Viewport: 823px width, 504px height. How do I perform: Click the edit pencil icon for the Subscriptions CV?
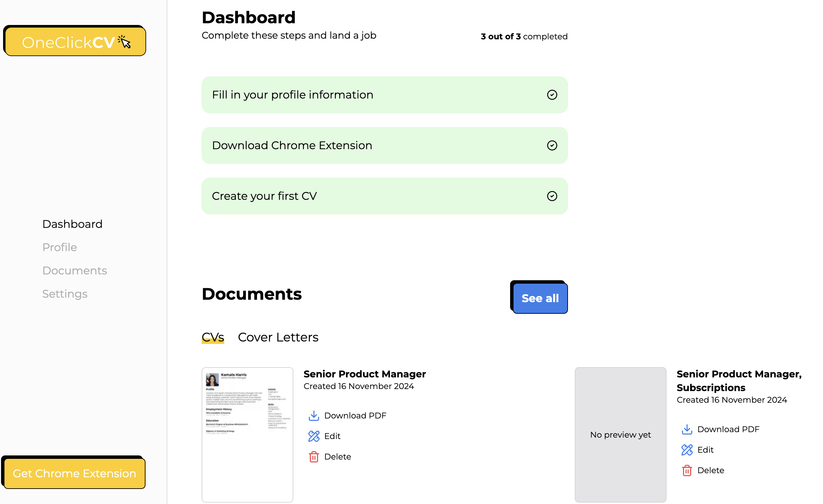(x=687, y=450)
